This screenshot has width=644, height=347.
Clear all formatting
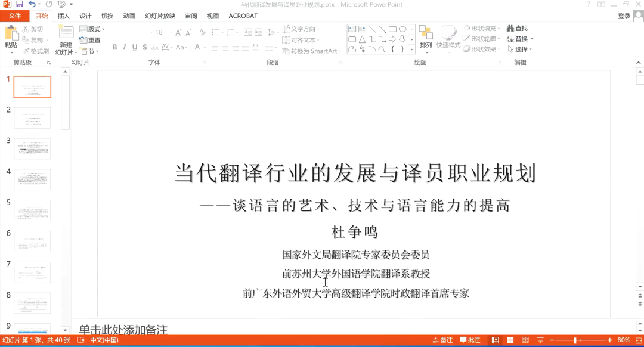click(x=202, y=32)
